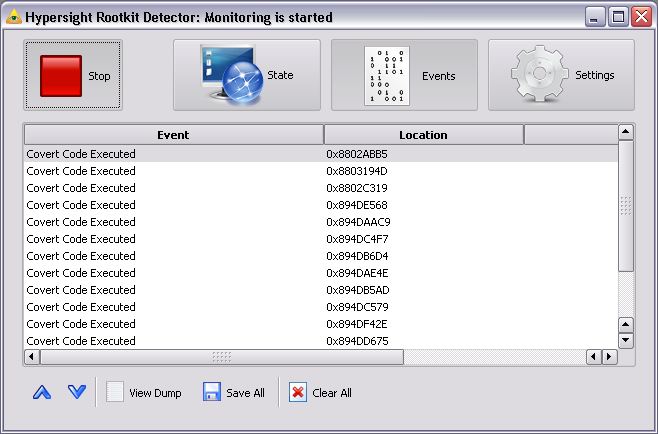Click the second up arrow near scrollbar bottom

coord(626,324)
